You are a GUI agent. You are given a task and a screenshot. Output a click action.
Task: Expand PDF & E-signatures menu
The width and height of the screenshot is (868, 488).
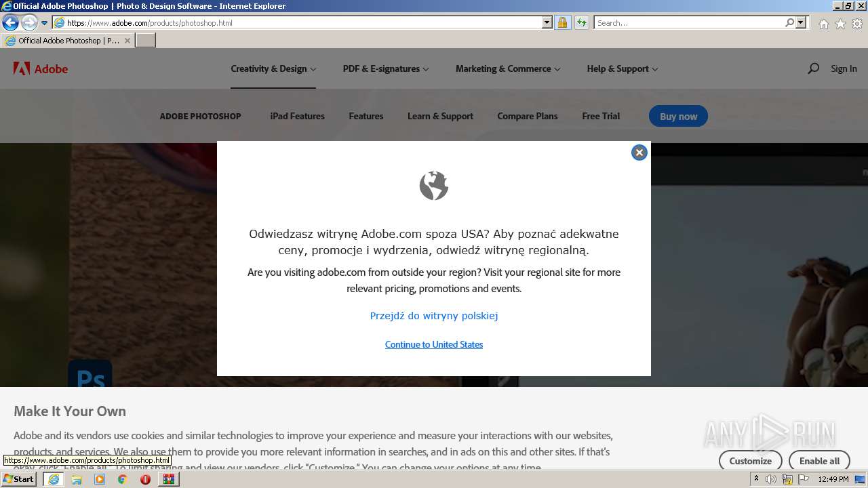[x=386, y=68]
